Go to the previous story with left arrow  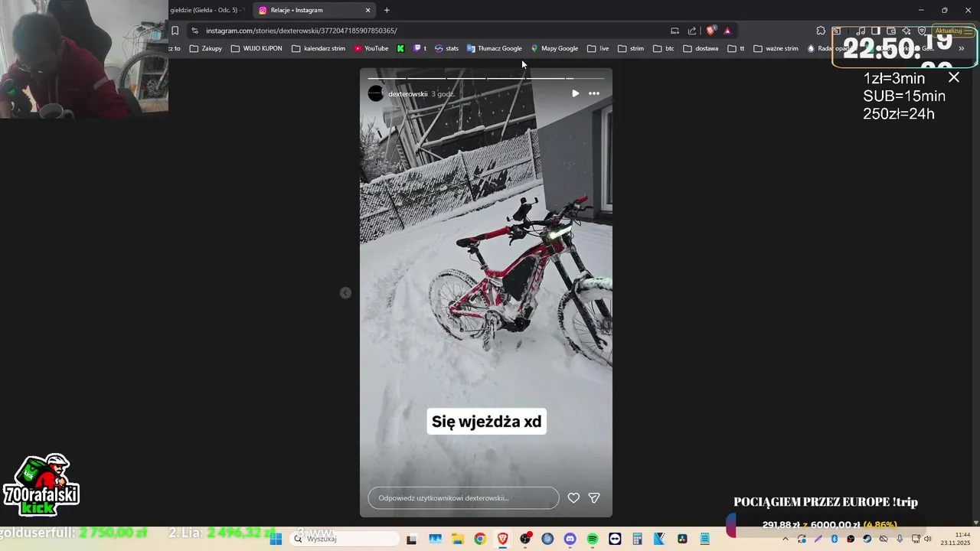pyautogui.click(x=345, y=293)
